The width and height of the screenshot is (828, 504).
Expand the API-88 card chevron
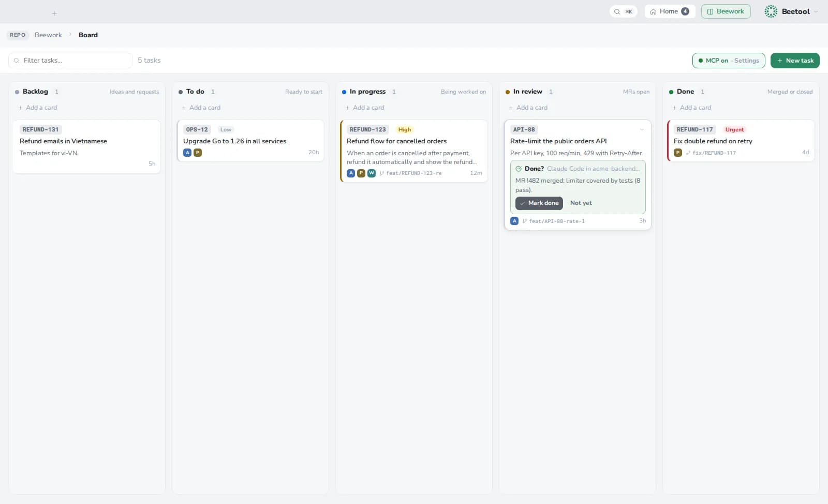(642, 130)
